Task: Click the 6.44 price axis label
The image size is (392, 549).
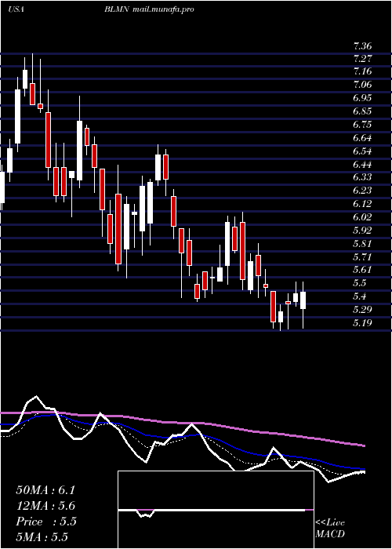Action: click(x=362, y=164)
